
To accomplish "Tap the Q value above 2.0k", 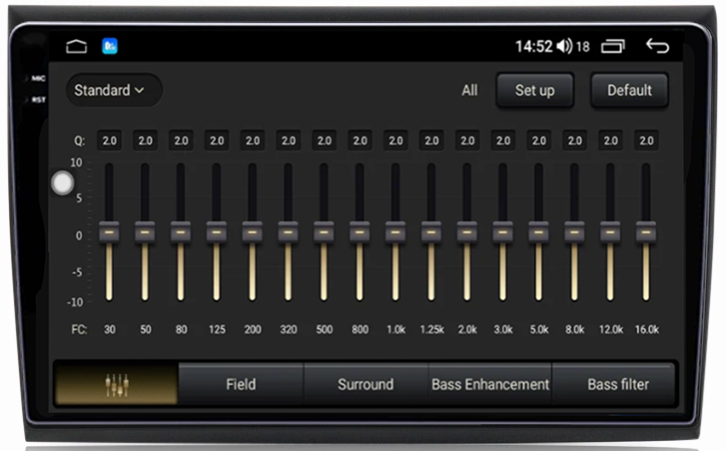I will [x=467, y=140].
